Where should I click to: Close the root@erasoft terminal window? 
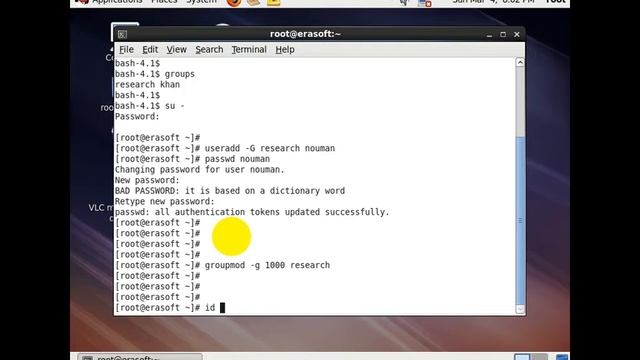(x=517, y=35)
